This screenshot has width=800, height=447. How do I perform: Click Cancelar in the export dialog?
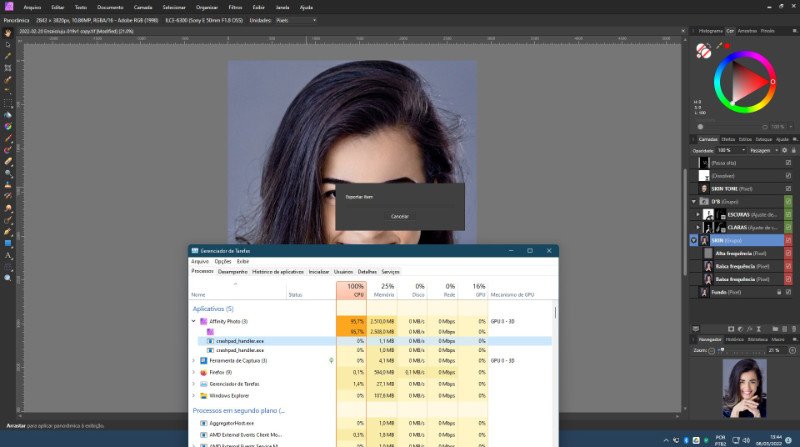[399, 216]
